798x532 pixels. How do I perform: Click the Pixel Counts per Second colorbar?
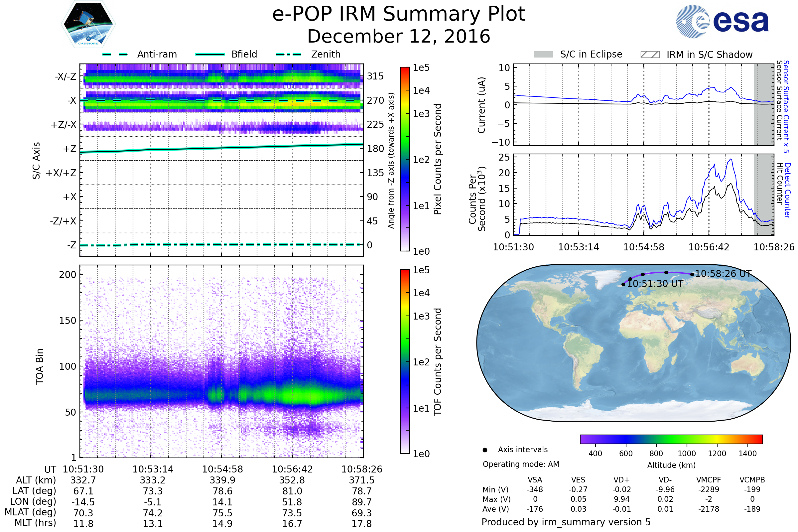pyautogui.click(x=405, y=159)
